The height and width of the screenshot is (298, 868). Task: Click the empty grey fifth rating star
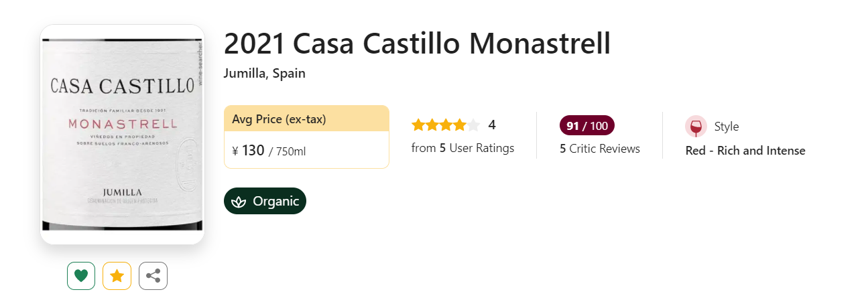click(473, 125)
